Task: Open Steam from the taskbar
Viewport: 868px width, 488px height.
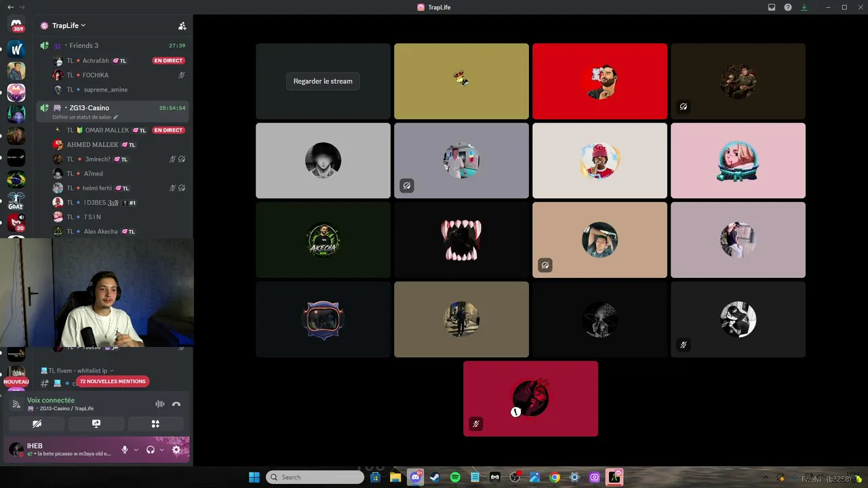Action: coord(435,477)
